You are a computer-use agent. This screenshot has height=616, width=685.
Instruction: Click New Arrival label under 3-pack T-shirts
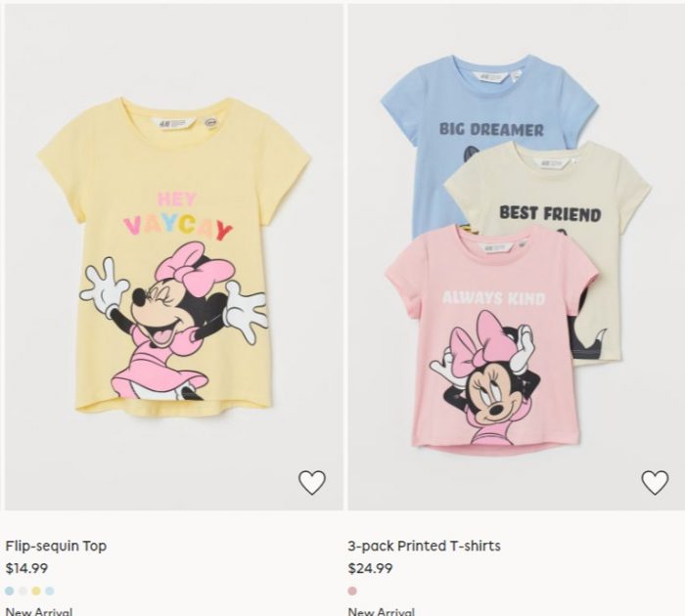point(381,611)
